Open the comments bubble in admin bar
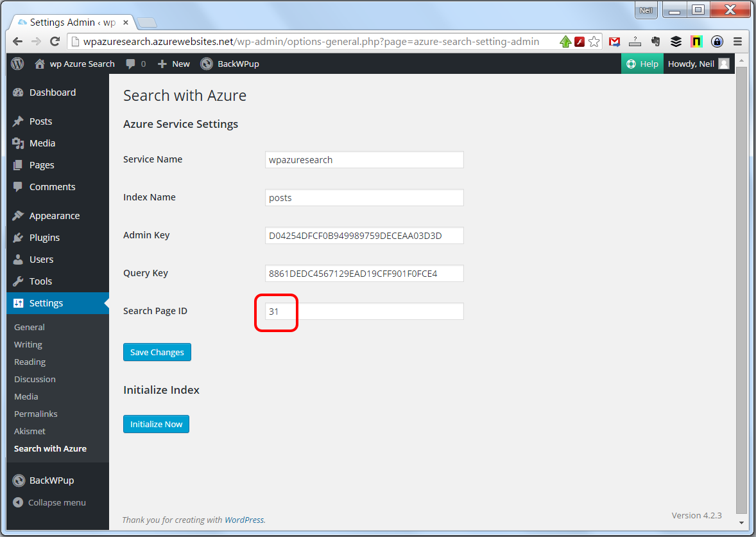This screenshot has height=537, width=756. (x=135, y=64)
